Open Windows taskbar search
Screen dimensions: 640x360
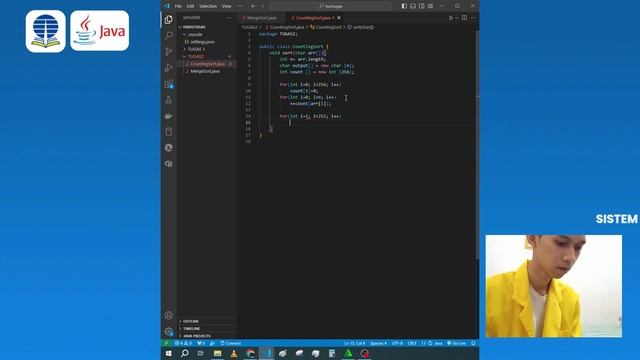184,353
